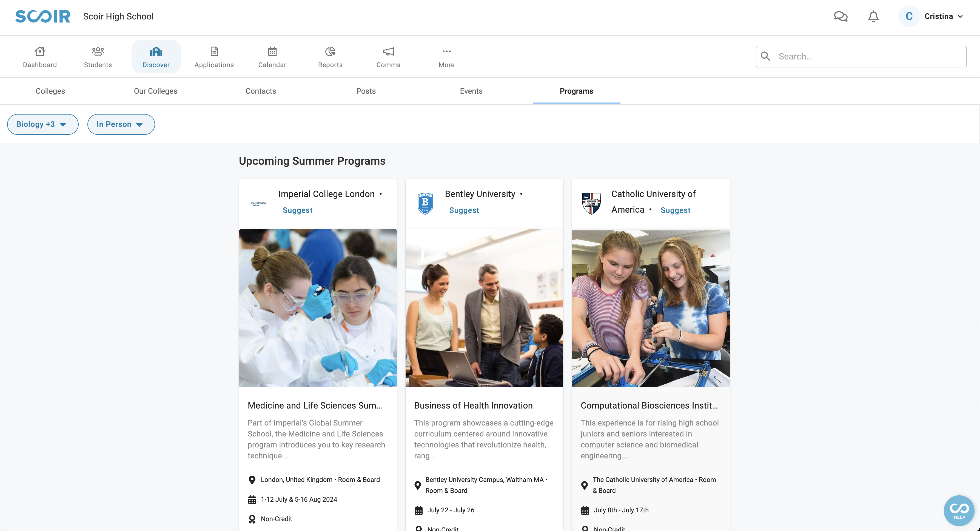This screenshot has width=980, height=531.
Task: Open the Help widget button
Action: coord(959,510)
